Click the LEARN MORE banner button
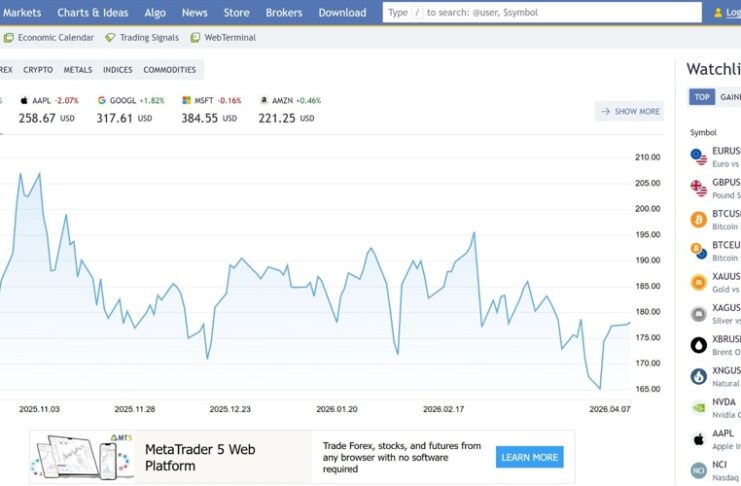 point(529,457)
